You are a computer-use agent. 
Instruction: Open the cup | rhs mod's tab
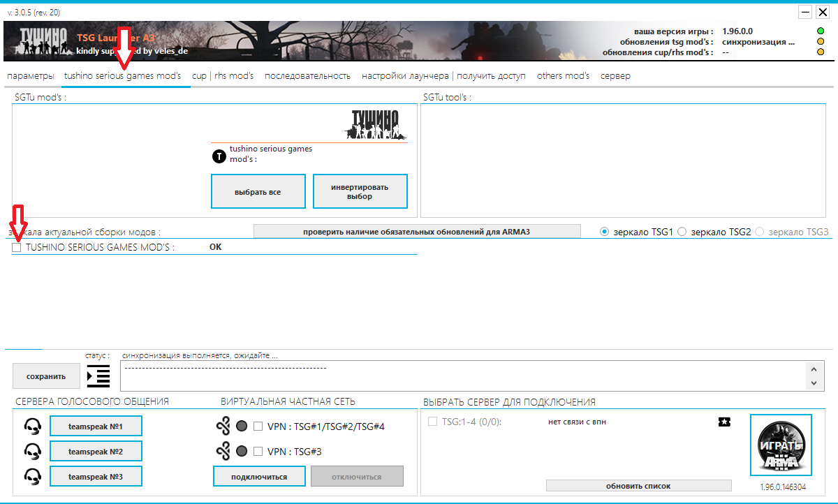tap(223, 76)
